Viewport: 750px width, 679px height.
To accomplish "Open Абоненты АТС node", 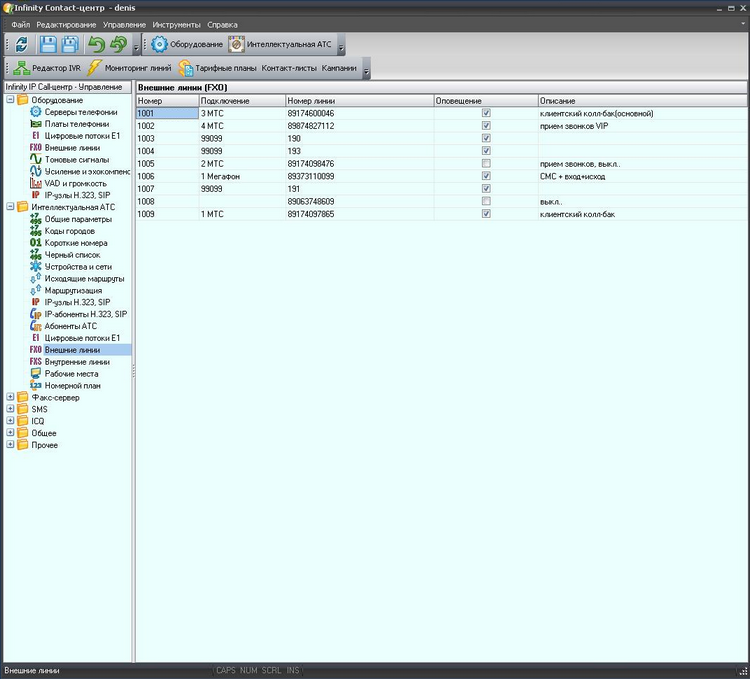I will pyautogui.click(x=70, y=326).
